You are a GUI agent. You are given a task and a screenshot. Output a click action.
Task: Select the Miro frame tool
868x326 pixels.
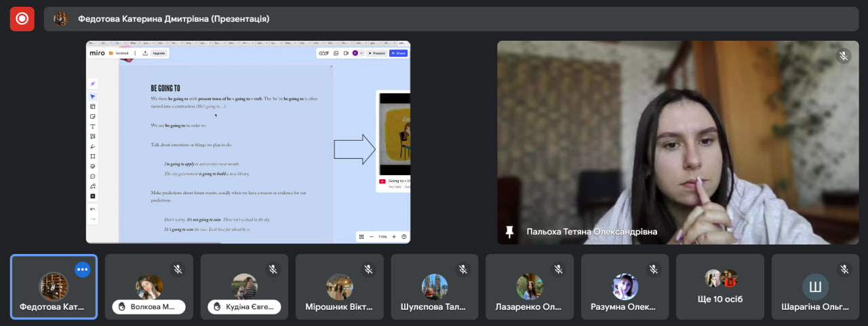[93, 156]
